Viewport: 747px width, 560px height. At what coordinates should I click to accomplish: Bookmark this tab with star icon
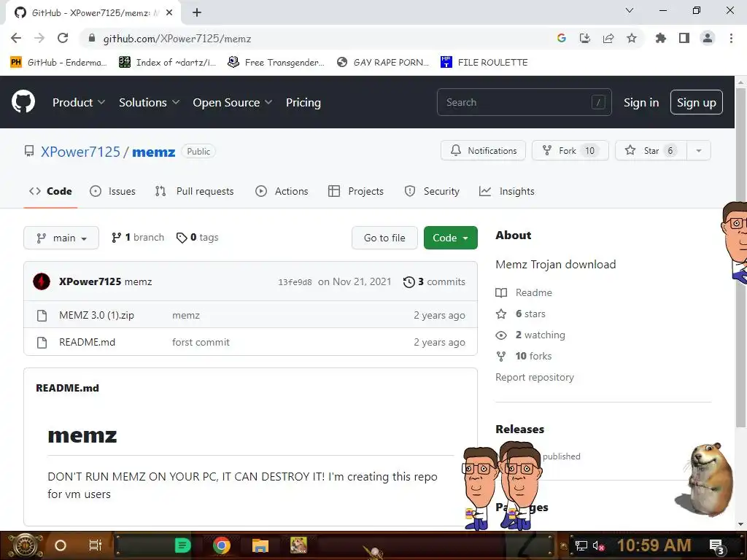pos(632,38)
